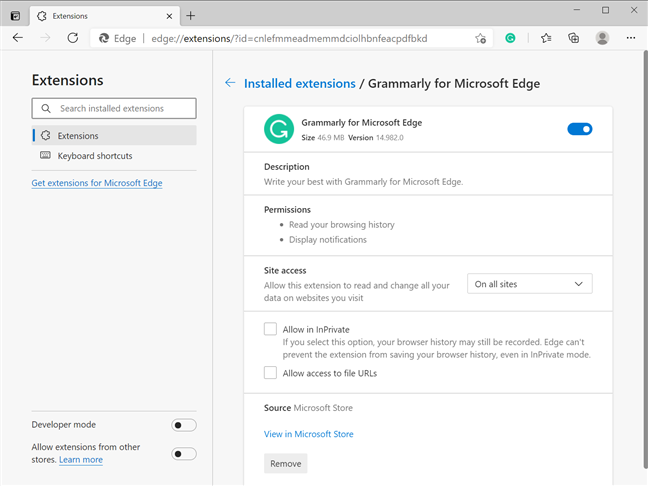This screenshot has width=648, height=486.
Task: Open Keyboard shortcuts in the sidebar
Action: [114, 156]
